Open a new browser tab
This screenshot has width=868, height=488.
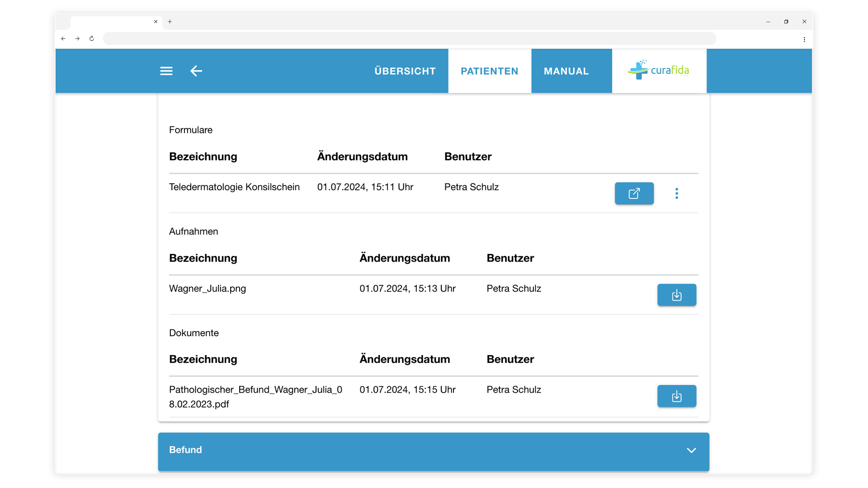click(x=170, y=22)
